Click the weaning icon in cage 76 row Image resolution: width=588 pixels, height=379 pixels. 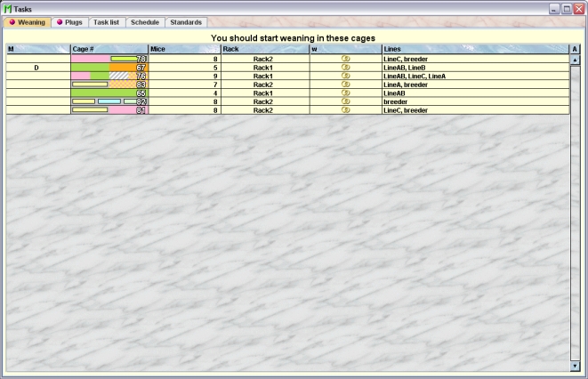point(346,77)
